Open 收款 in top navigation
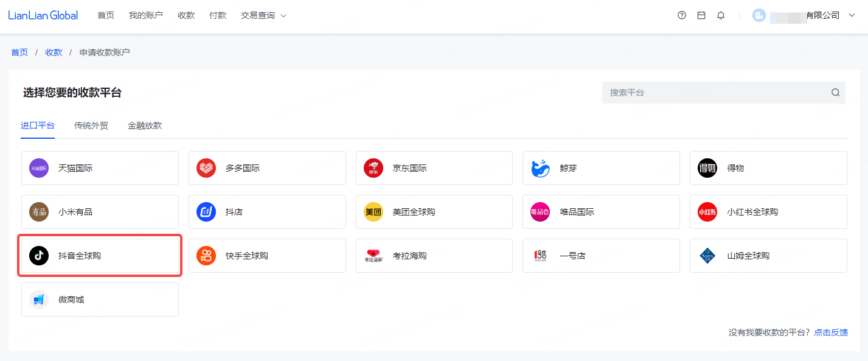868x361 pixels. [186, 15]
